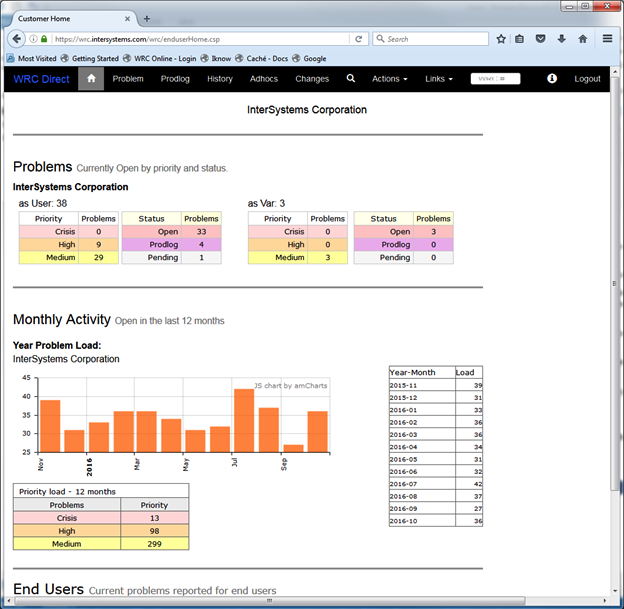
Task: Open the Google bookmark
Action: click(309, 59)
